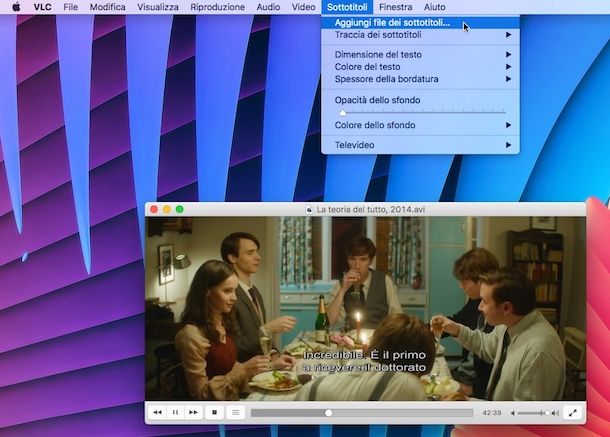Pause the video playback
Screen dimensions: 610x437
(x=175, y=412)
